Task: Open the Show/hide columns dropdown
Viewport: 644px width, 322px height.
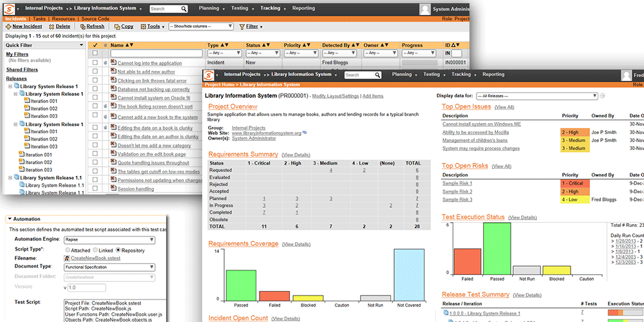Action: coord(201,26)
